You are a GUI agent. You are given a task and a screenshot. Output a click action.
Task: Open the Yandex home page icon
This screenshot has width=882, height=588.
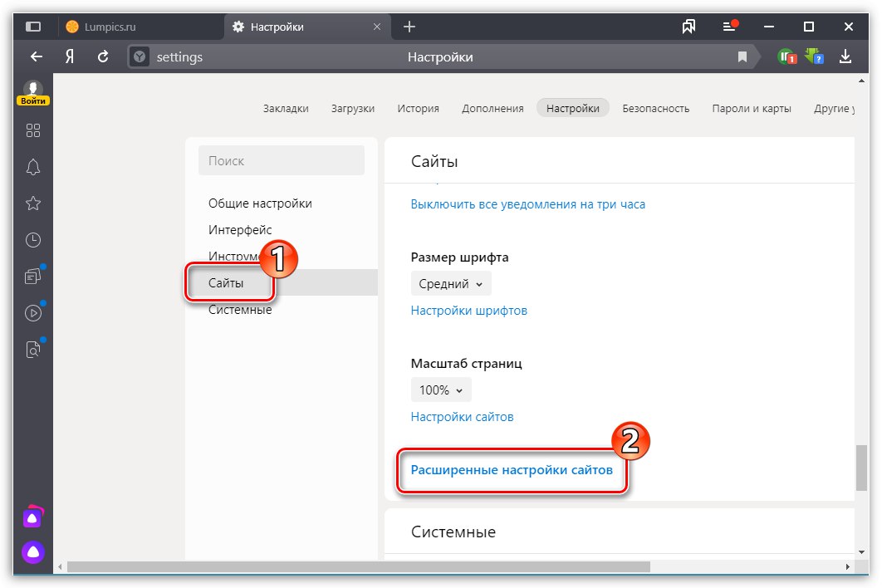pyautogui.click(x=70, y=56)
